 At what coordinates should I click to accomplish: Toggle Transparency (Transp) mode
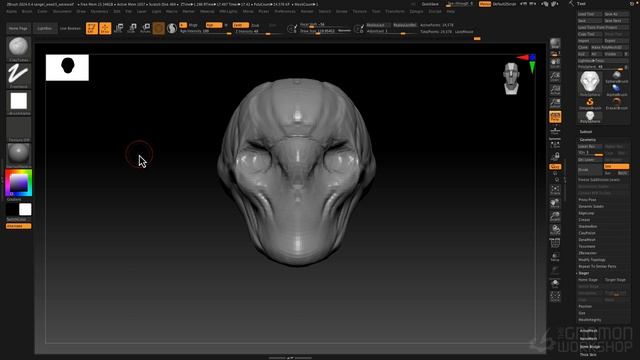[x=555, y=257]
